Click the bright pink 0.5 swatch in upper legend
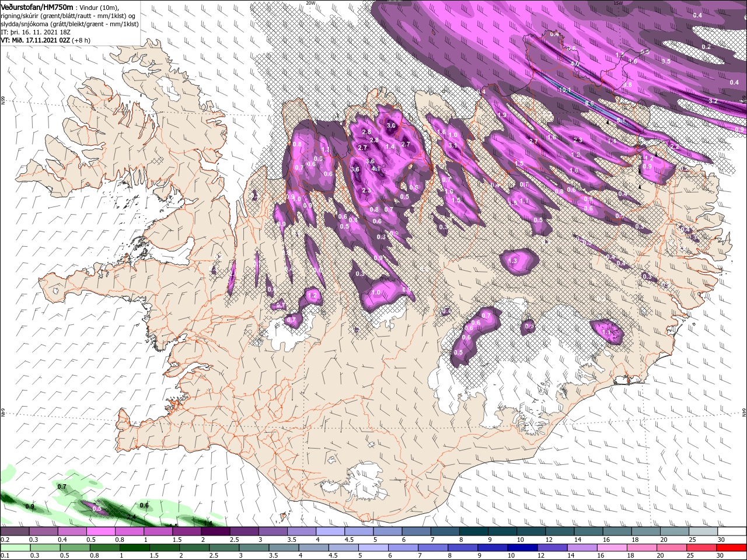 coord(100,531)
